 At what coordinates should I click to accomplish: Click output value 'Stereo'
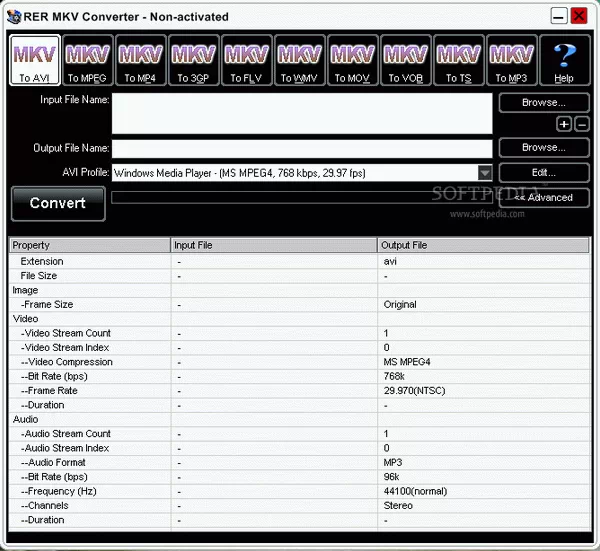398,505
